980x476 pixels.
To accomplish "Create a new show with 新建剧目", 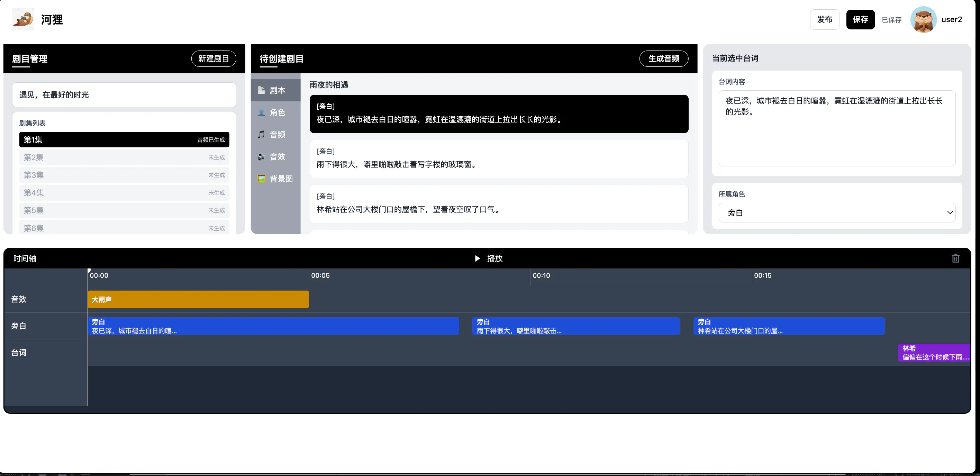I will coord(214,58).
